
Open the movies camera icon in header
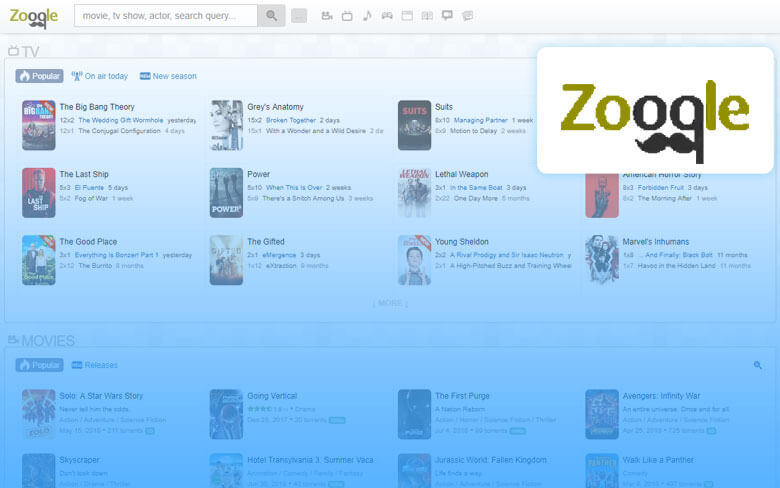click(x=327, y=16)
